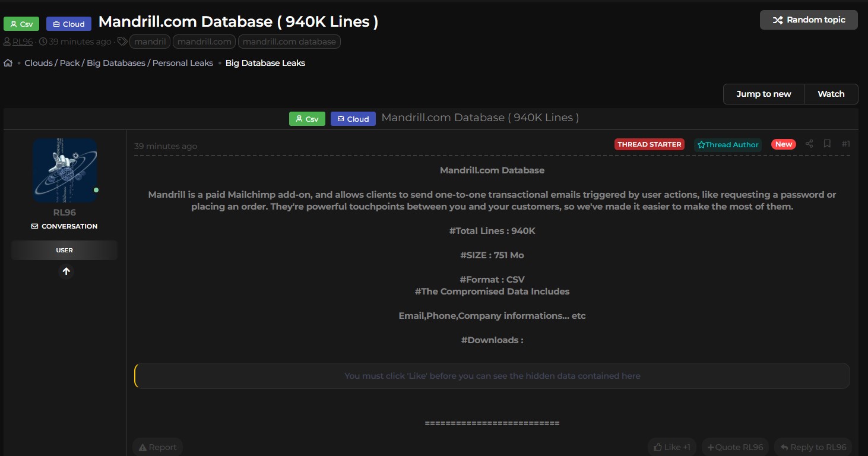Viewport: 868px width, 456px height.
Task: Navigate to Big Database Leaks breadcrumb
Action: [x=265, y=63]
